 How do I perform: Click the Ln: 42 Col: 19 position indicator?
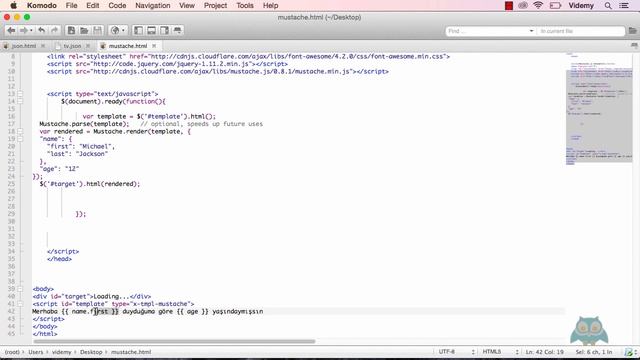[x=545, y=352]
